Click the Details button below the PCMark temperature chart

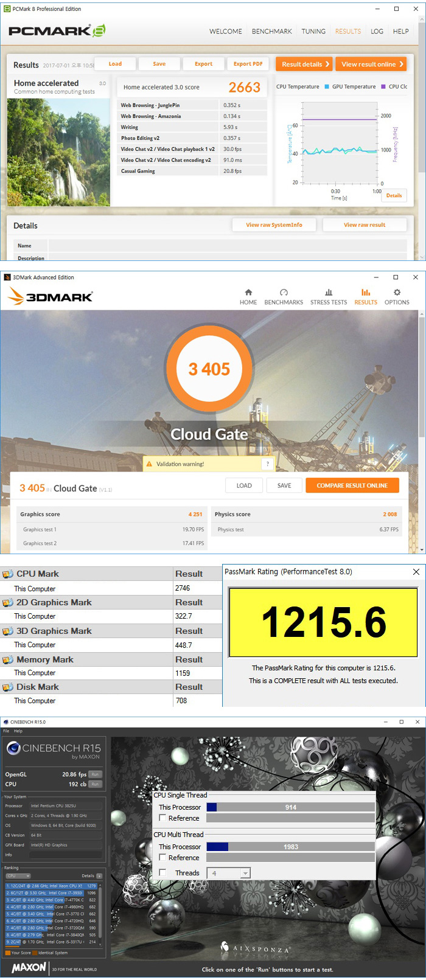(x=394, y=195)
